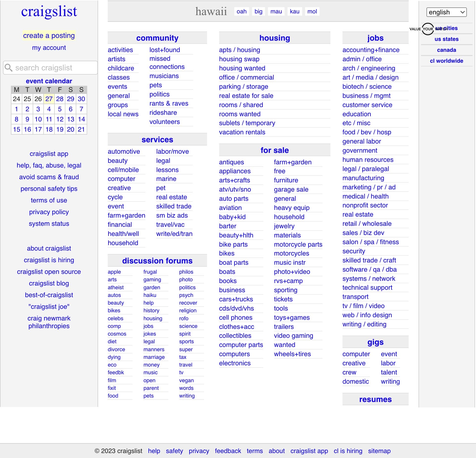This screenshot has width=476, height=458.
Task: Click the resumes section header
Action: 375,399
